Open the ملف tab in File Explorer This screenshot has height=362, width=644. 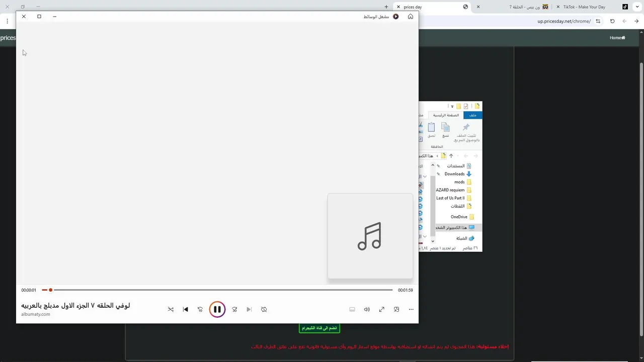472,115
